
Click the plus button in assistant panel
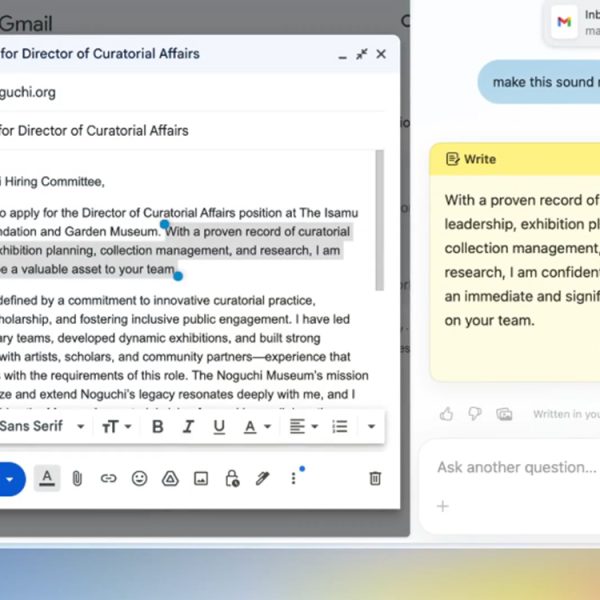coord(443,506)
